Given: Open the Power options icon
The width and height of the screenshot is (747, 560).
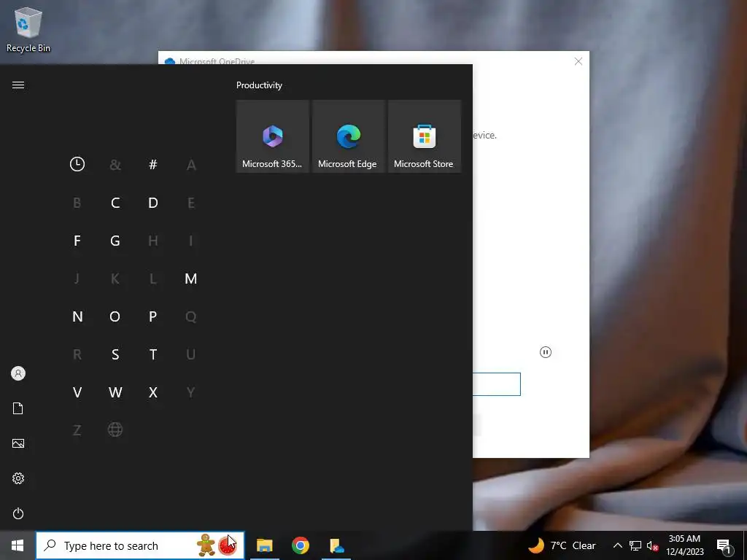Looking at the screenshot, I should [x=18, y=513].
